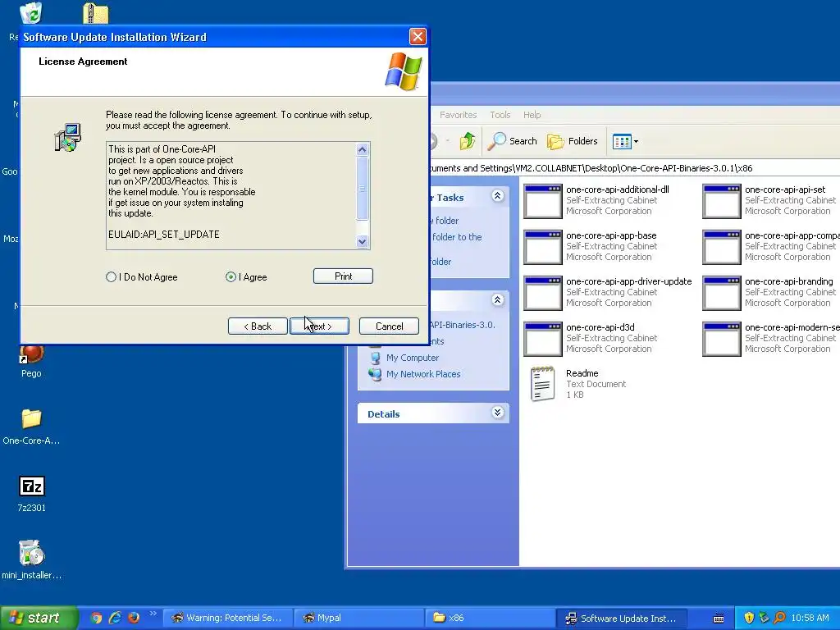Select the Recycle Bin desktop icon

31,13
